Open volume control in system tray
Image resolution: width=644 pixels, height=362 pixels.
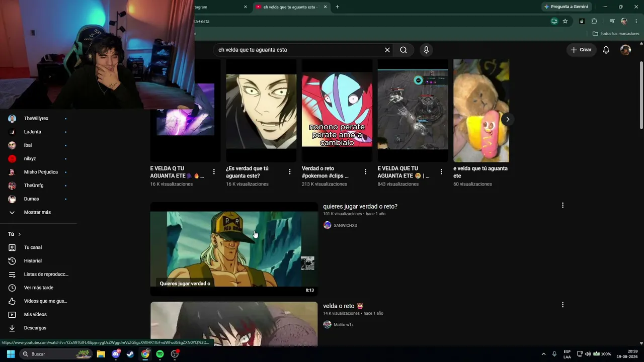tap(588, 354)
